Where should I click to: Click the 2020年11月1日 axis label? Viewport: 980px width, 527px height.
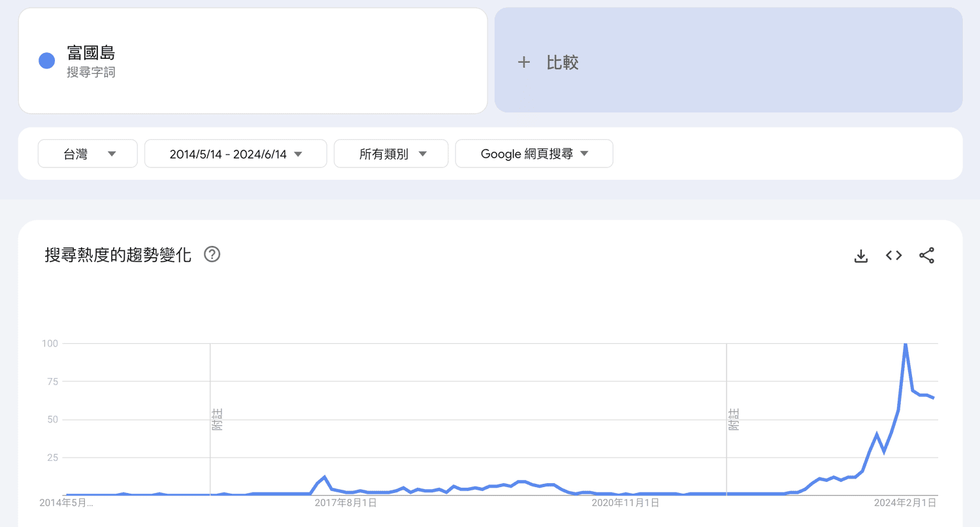tap(625, 503)
